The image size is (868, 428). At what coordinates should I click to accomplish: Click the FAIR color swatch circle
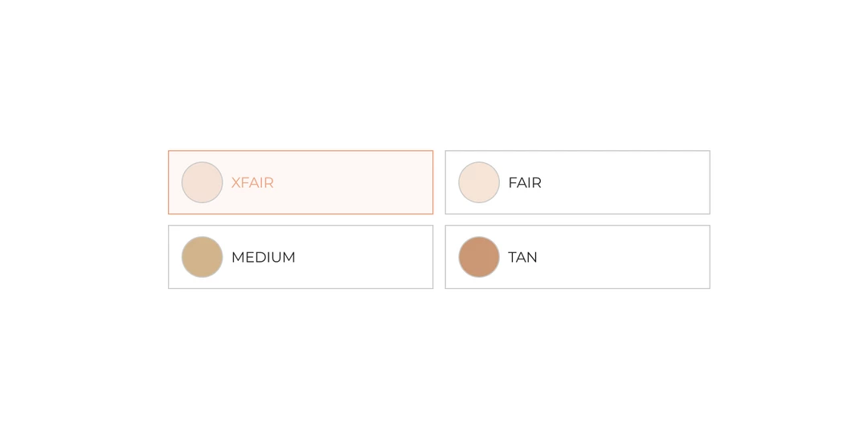pos(479,182)
